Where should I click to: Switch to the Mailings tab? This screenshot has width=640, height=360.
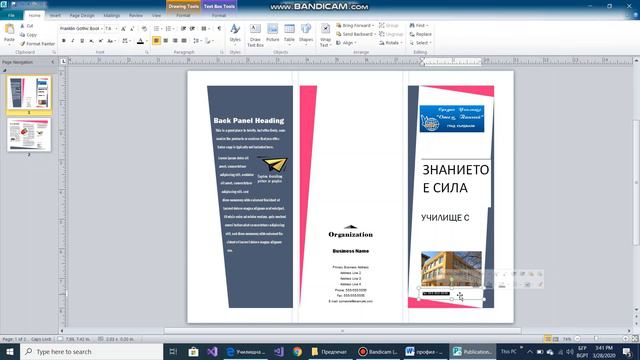tap(111, 15)
